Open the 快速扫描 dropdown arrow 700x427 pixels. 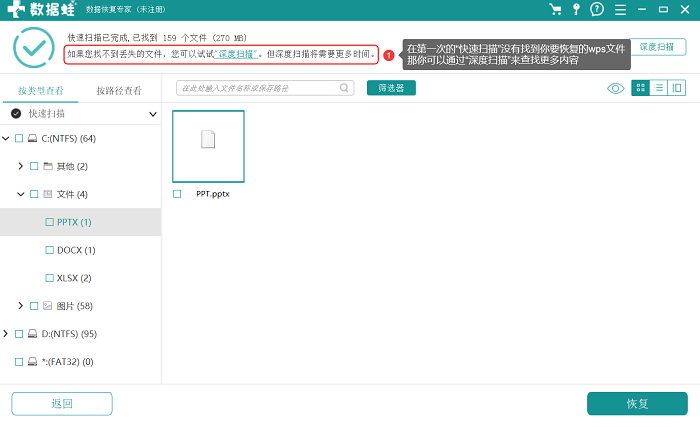[x=153, y=114]
